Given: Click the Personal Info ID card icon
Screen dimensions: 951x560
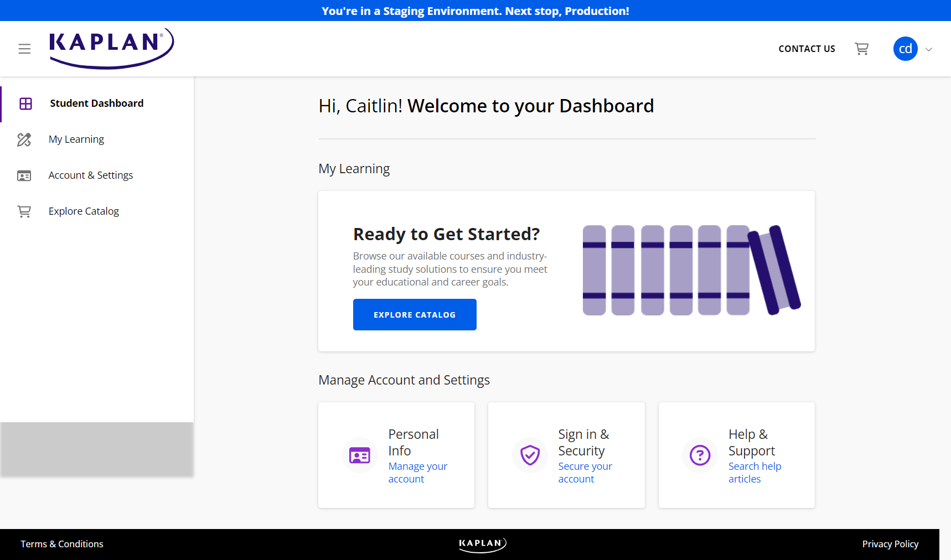Looking at the screenshot, I should pos(360,455).
